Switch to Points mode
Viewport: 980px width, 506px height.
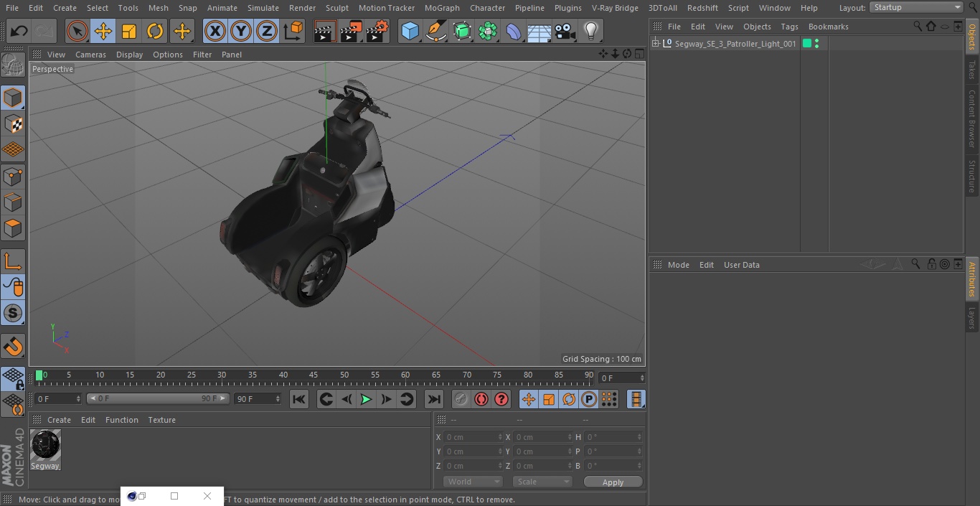coord(13,177)
